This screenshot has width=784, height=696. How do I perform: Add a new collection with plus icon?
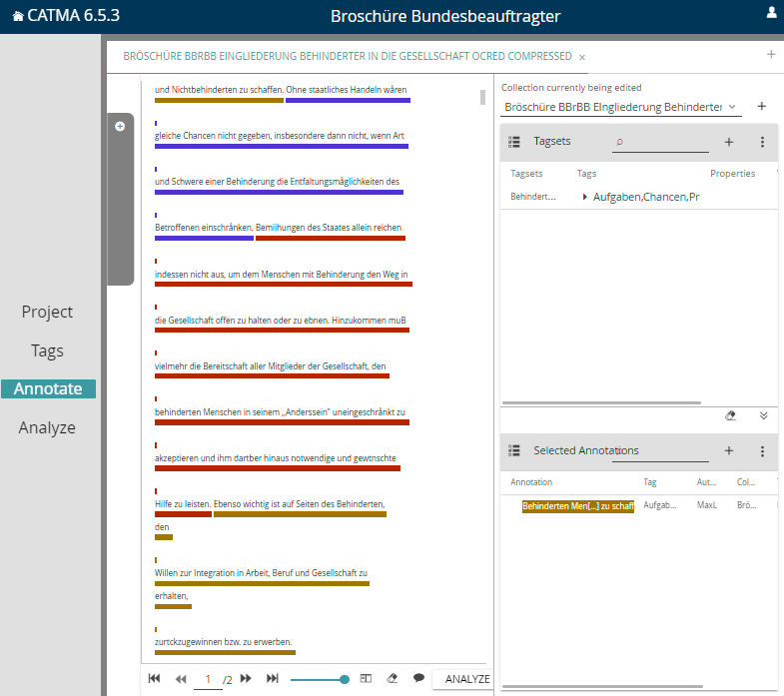pos(761,106)
